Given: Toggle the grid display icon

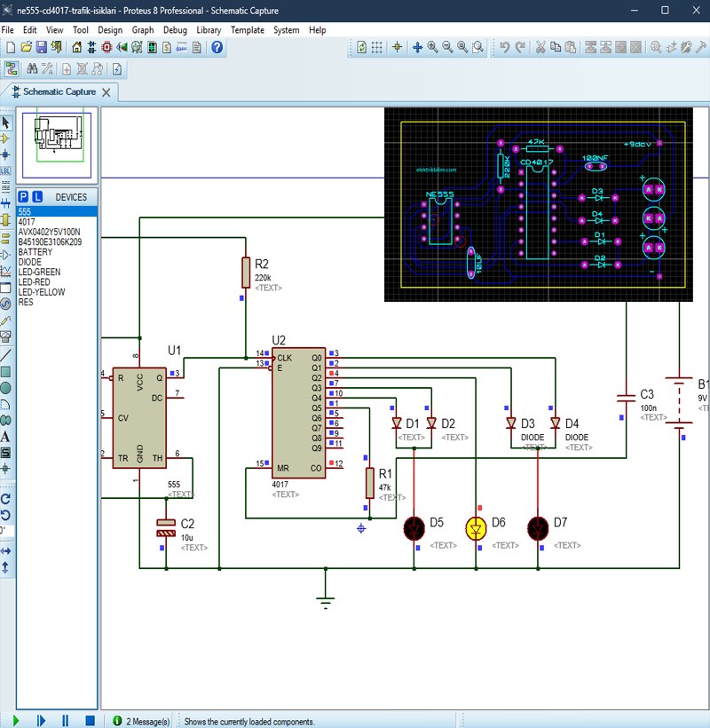Looking at the screenshot, I should pos(377,47).
